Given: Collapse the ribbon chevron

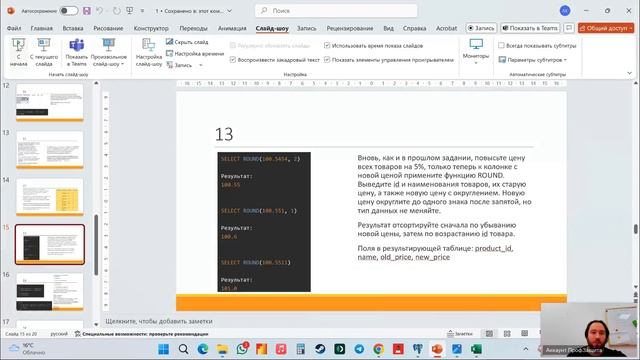Looking at the screenshot, I should [x=629, y=73].
